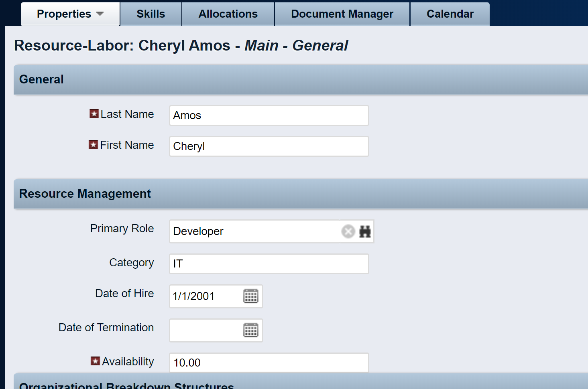Click the required star icon beside Last Name
The height and width of the screenshot is (389, 588).
pos(94,114)
